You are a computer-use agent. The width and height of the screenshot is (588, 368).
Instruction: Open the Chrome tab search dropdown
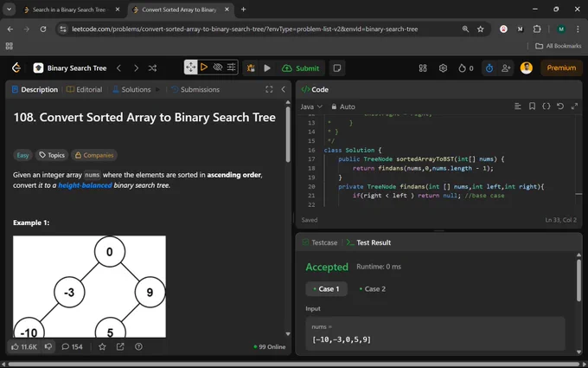9,10
